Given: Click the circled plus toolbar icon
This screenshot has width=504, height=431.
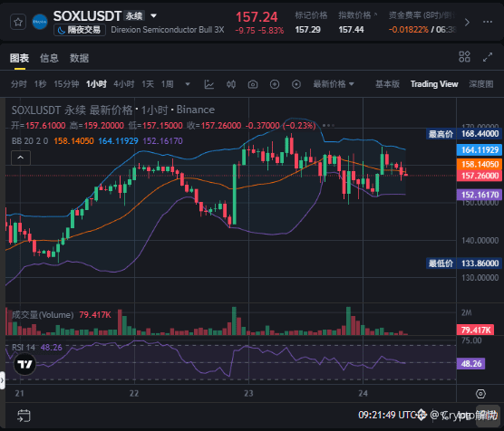Looking at the screenshot, I should [x=275, y=84].
